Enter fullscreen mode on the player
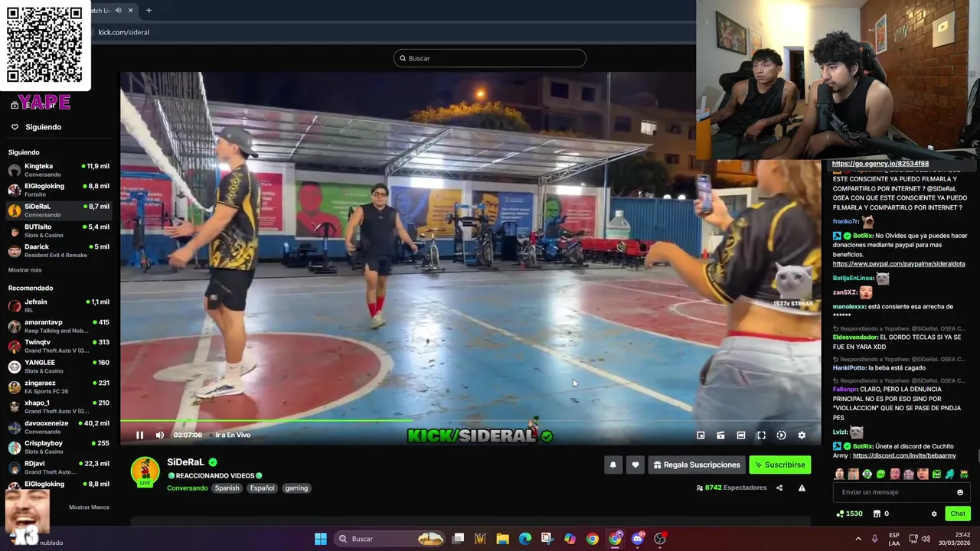Image resolution: width=980 pixels, height=551 pixels. pyautogui.click(x=761, y=435)
